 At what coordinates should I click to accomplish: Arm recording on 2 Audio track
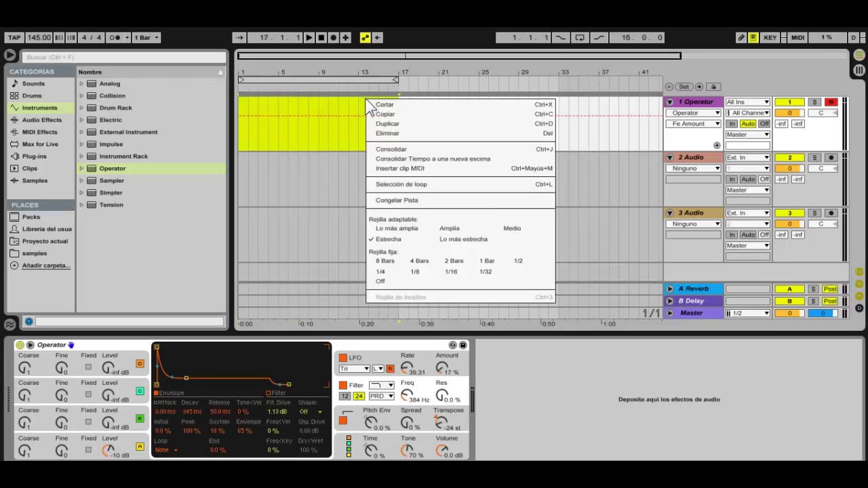point(831,157)
